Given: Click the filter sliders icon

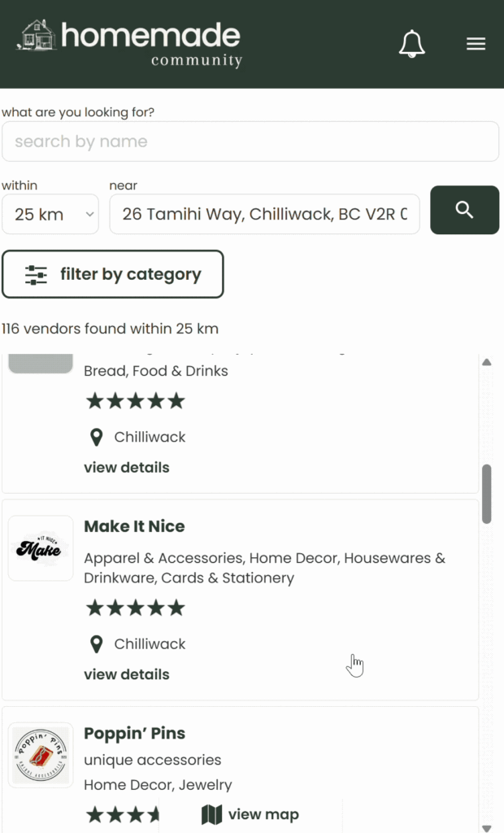Looking at the screenshot, I should click(x=37, y=275).
